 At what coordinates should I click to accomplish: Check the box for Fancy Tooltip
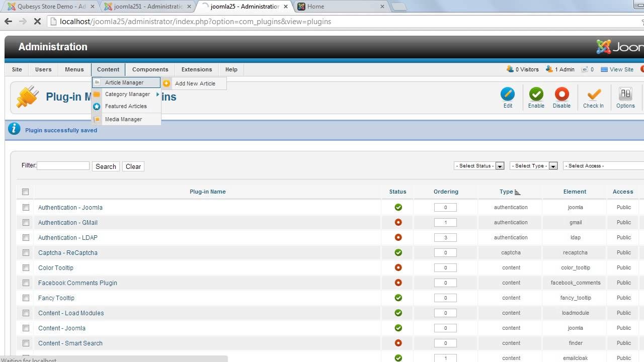26,298
